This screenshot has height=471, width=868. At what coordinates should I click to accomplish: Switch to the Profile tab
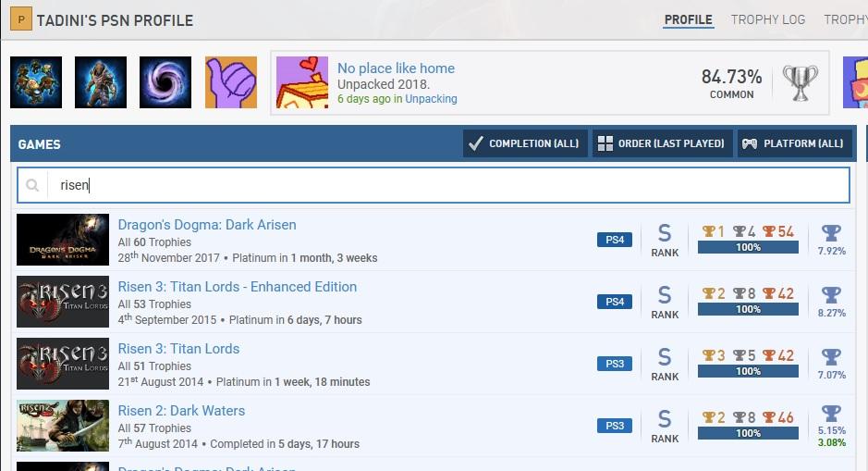(688, 20)
